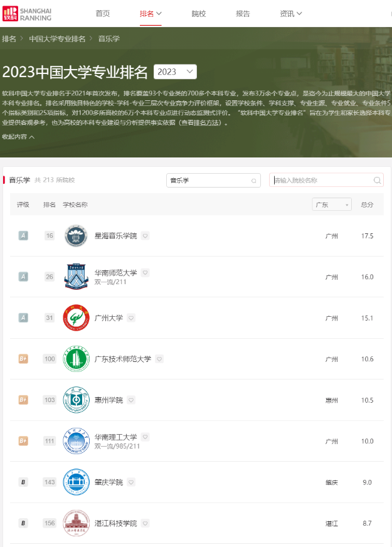Open the 广东 province filter dropdown
Image resolution: width=392 pixels, height=547 pixels.
(332, 204)
